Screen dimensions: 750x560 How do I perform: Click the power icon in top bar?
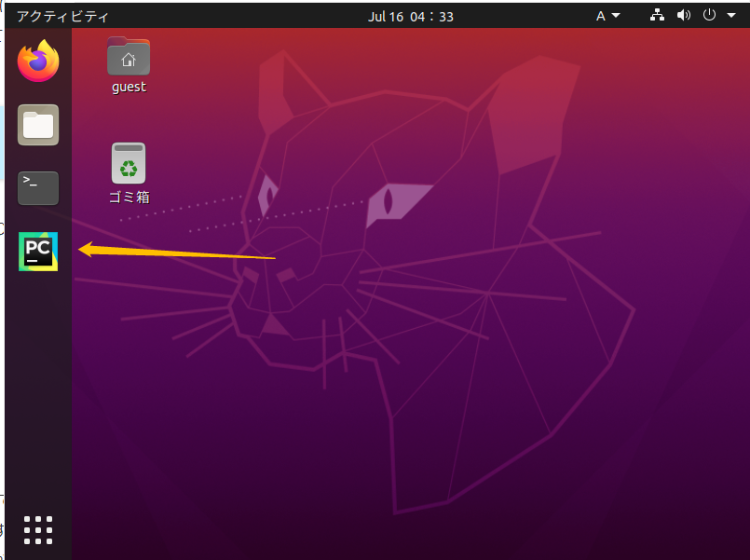[710, 16]
